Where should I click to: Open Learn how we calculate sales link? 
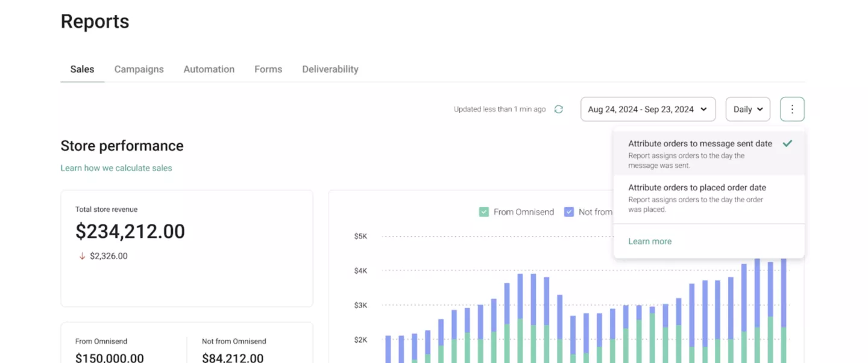(116, 168)
